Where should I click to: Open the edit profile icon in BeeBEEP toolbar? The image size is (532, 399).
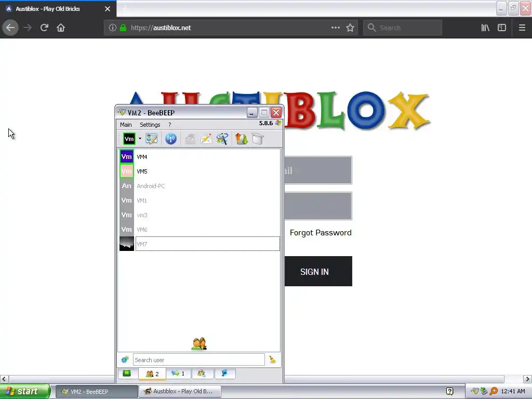point(152,139)
